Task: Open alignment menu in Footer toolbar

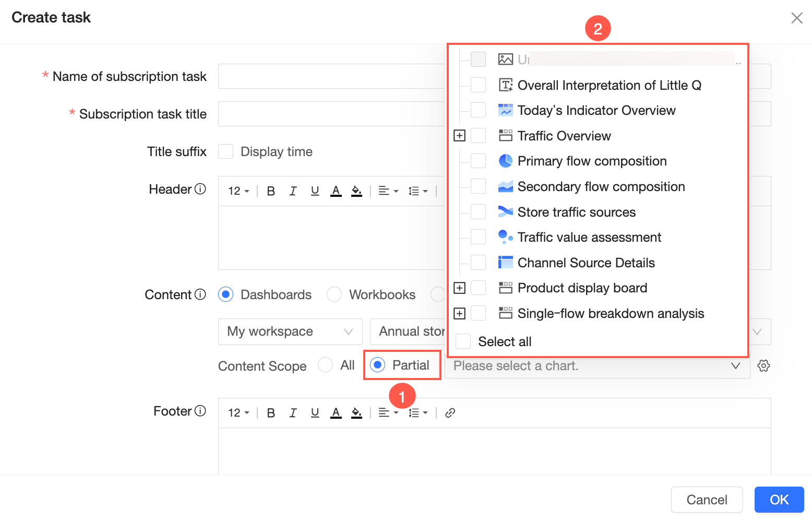Action: (388, 413)
